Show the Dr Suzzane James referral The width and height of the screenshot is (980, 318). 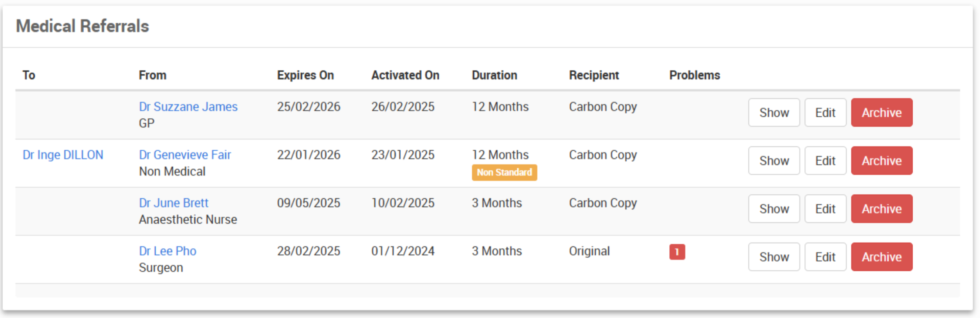[x=774, y=113]
